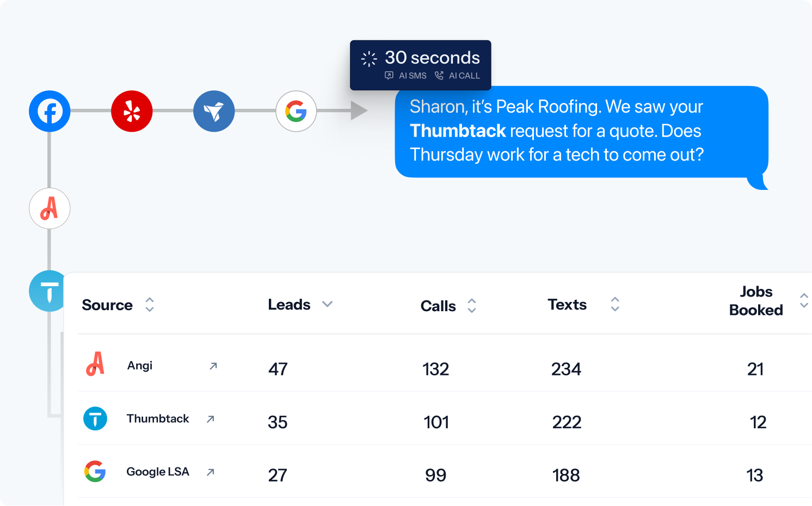Image resolution: width=812 pixels, height=506 pixels.
Task: Select the Google circle icon in flow
Action: click(x=296, y=111)
